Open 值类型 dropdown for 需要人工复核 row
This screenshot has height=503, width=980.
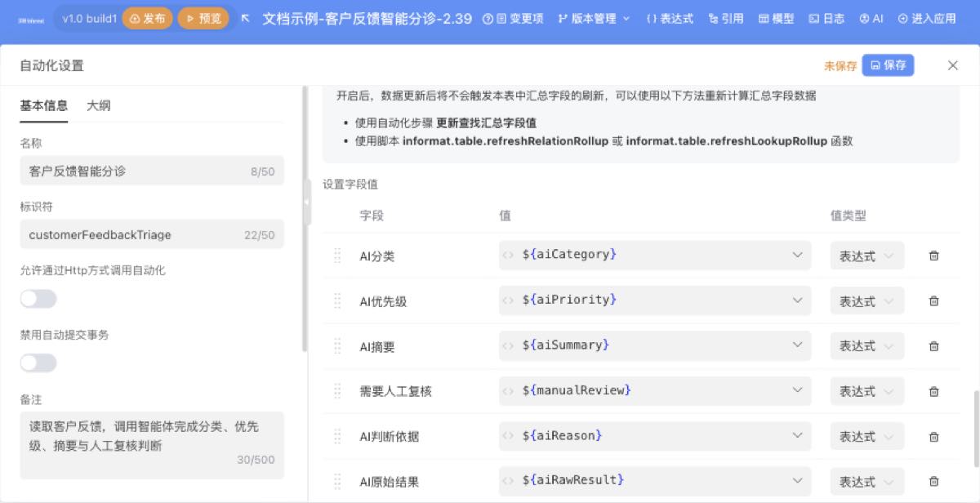pos(867,391)
